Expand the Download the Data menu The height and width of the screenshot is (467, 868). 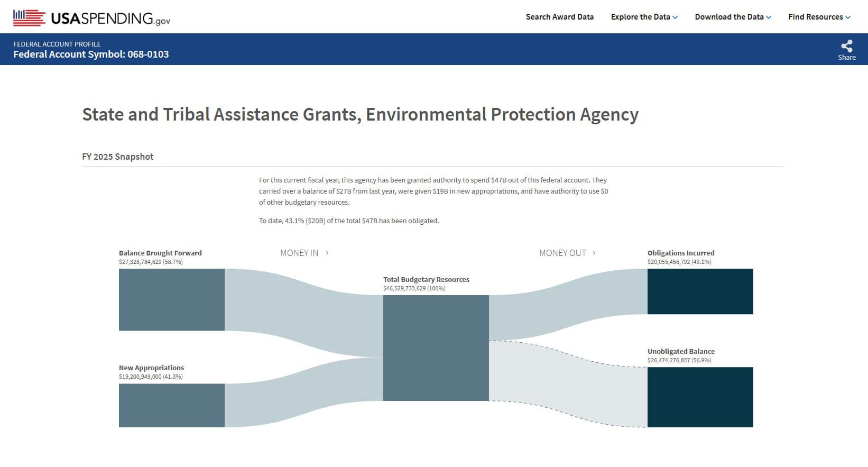click(x=733, y=17)
